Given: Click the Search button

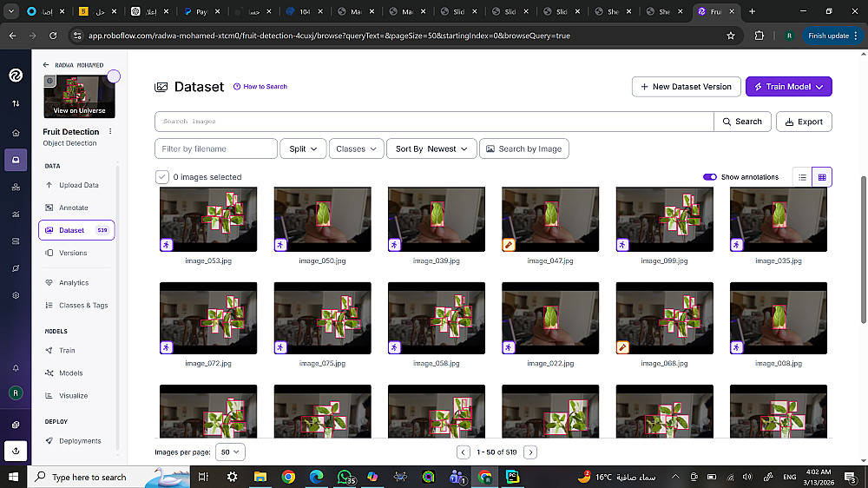Looking at the screenshot, I should (x=742, y=122).
